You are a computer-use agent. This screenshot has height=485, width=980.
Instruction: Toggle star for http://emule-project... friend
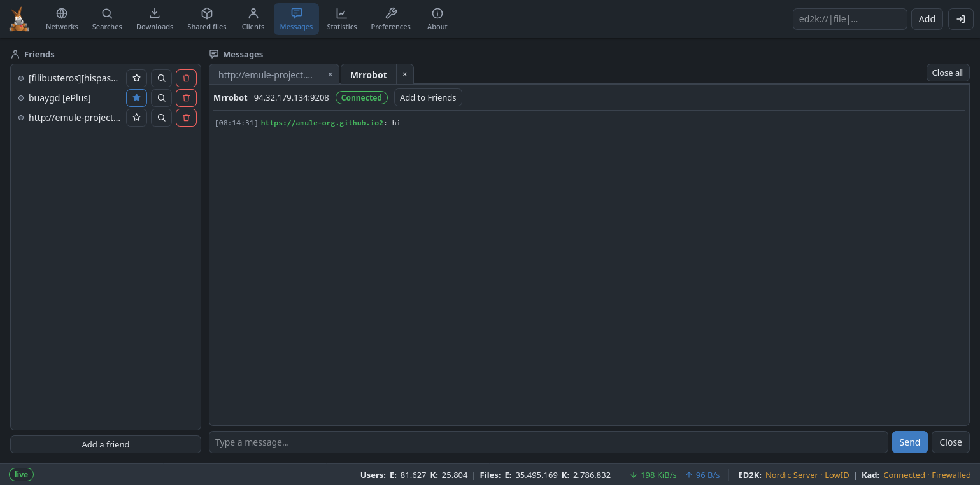[x=136, y=118]
